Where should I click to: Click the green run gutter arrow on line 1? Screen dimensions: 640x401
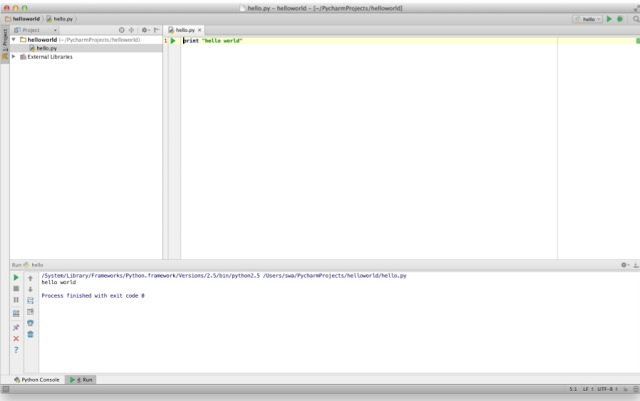pos(173,41)
